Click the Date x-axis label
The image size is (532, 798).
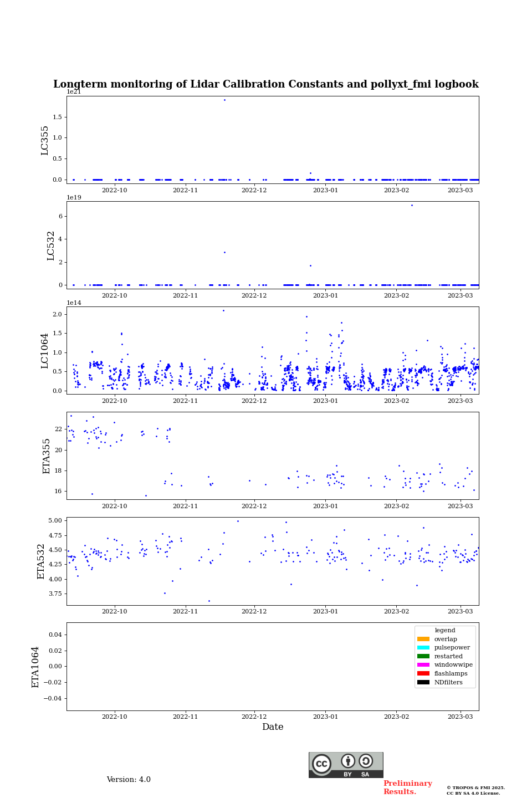click(x=273, y=727)
